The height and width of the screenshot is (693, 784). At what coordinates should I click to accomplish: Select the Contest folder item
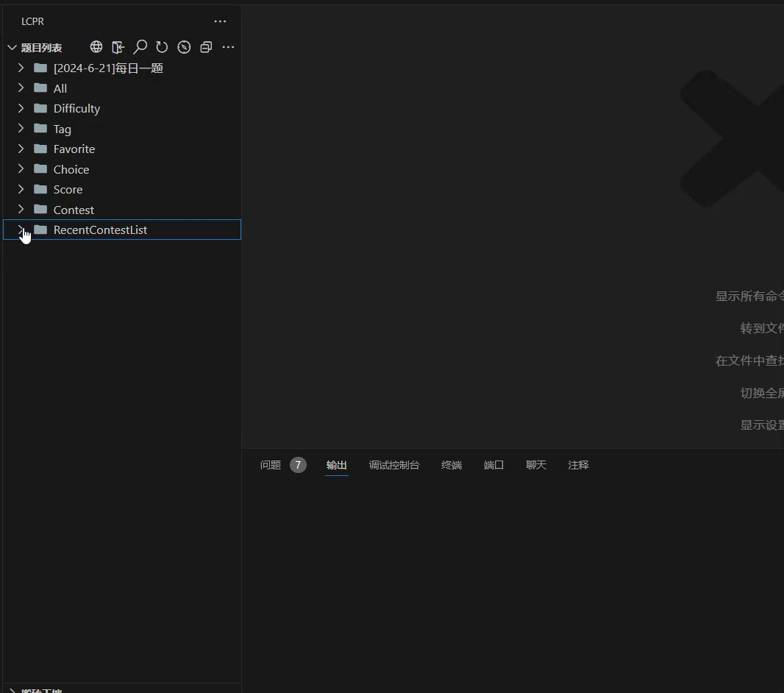[74, 210]
